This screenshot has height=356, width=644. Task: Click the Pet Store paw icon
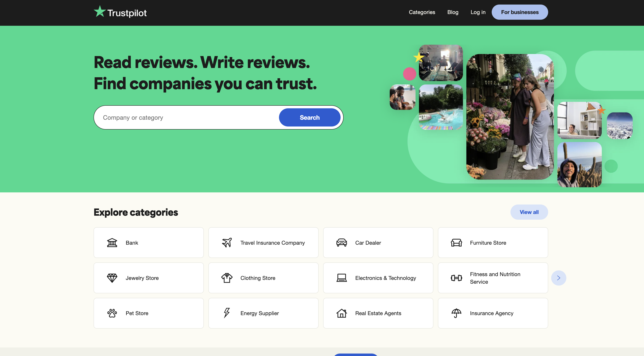[x=112, y=313]
